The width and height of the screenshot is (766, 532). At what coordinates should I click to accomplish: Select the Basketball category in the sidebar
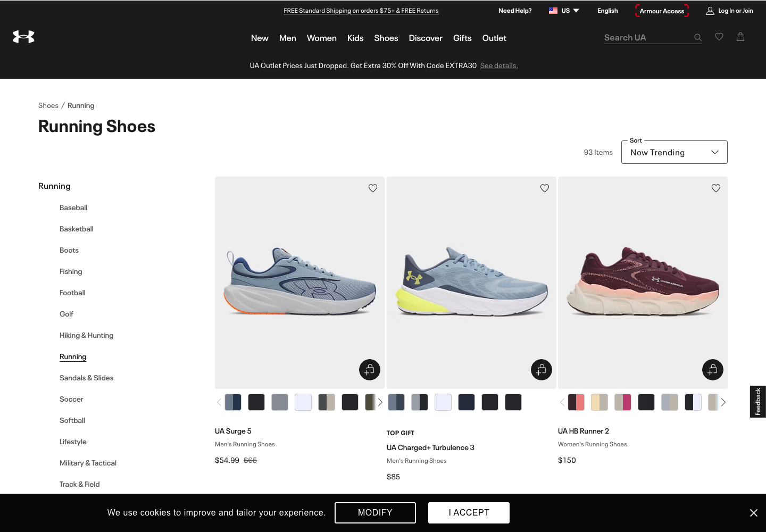click(x=77, y=229)
